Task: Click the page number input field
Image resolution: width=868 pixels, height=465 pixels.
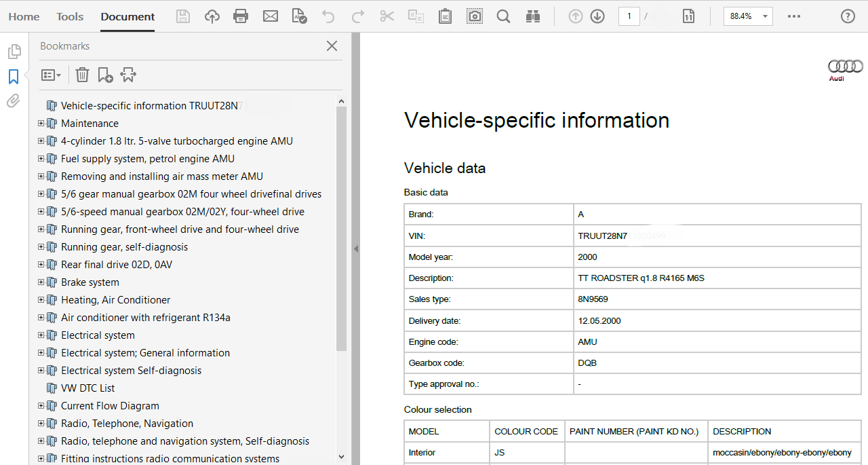Action: [629, 16]
